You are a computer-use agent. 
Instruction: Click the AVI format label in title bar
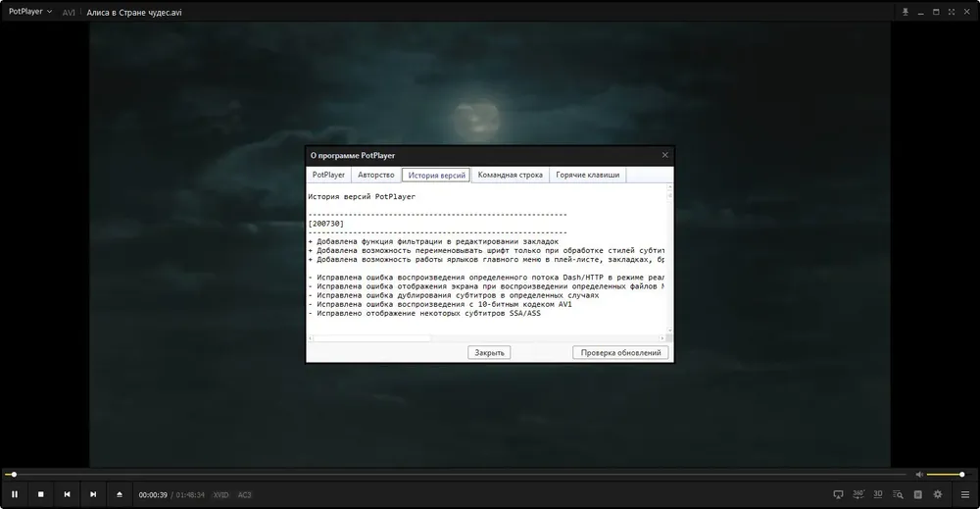pos(69,13)
